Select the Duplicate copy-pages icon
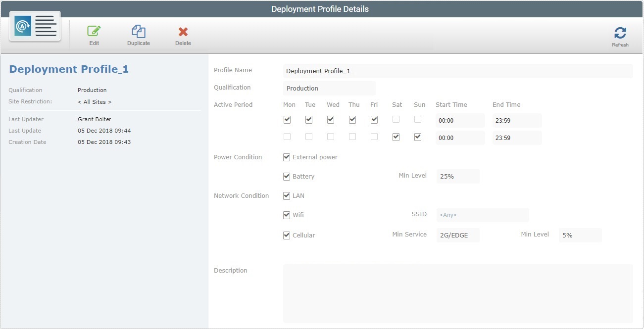Screen dimensions: 644x329 point(138,31)
